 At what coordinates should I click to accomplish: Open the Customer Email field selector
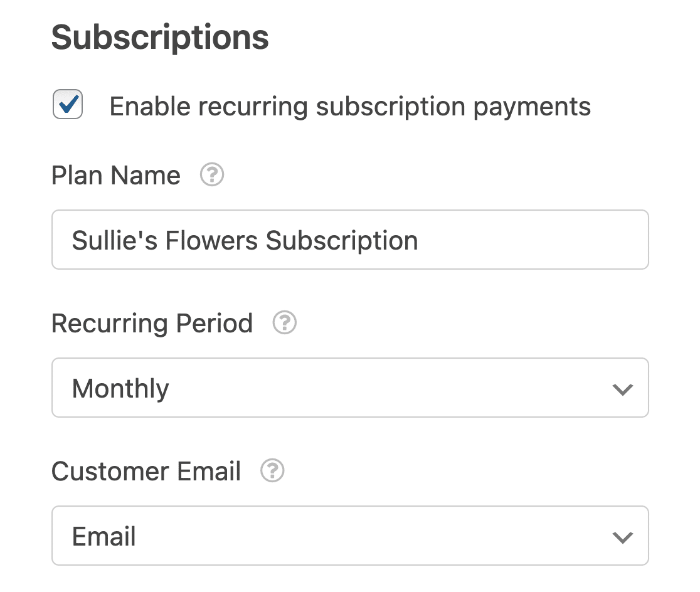(350, 536)
